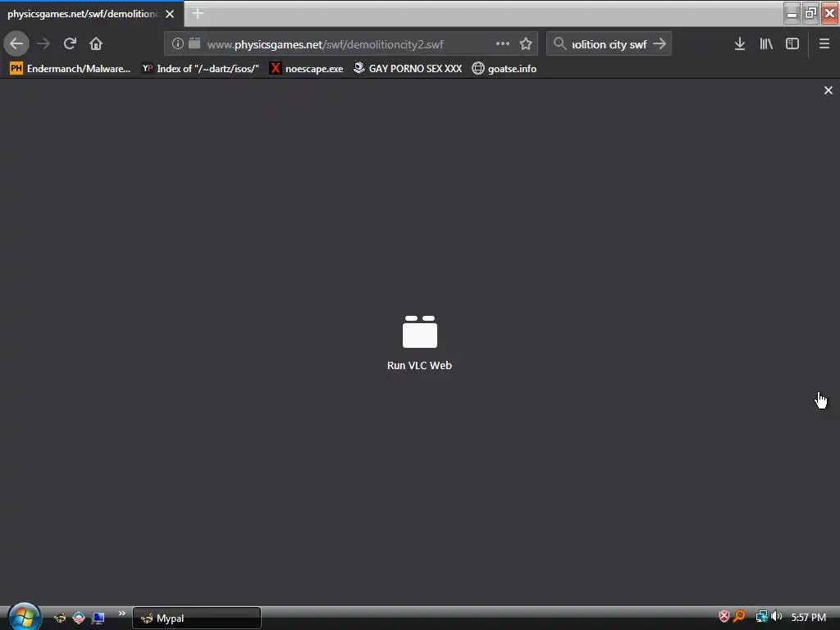Show site information for physicsgames.net
Screen dimensions: 840x630
tap(177, 43)
